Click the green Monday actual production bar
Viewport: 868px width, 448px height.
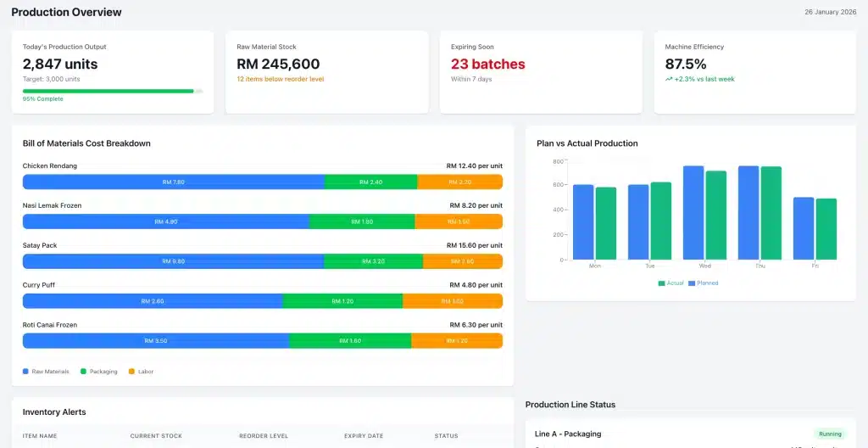605,223
